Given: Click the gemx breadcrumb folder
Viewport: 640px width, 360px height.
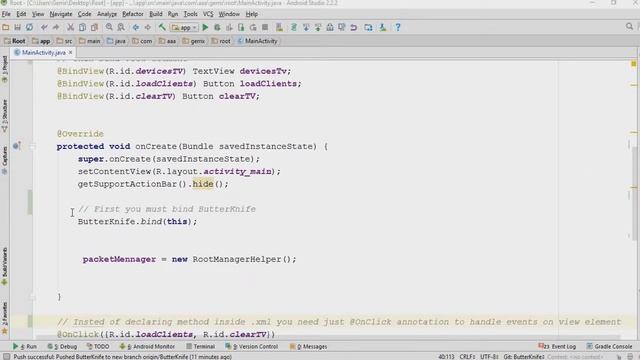Looking at the screenshot, I should [x=194, y=41].
